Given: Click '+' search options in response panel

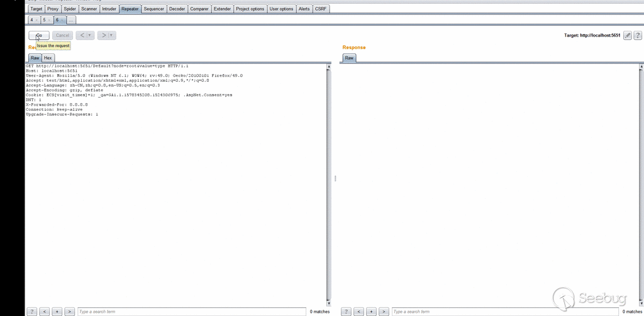Looking at the screenshot, I should click(x=371, y=312).
